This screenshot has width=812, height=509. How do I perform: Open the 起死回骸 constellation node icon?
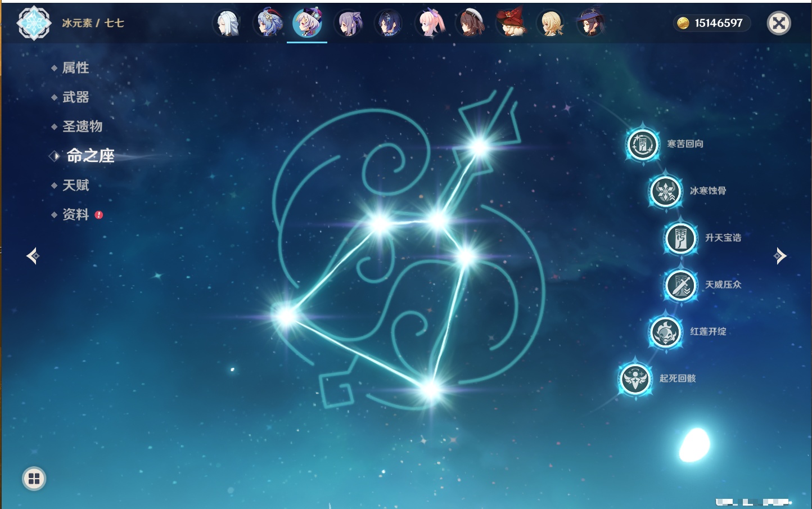point(635,379)
